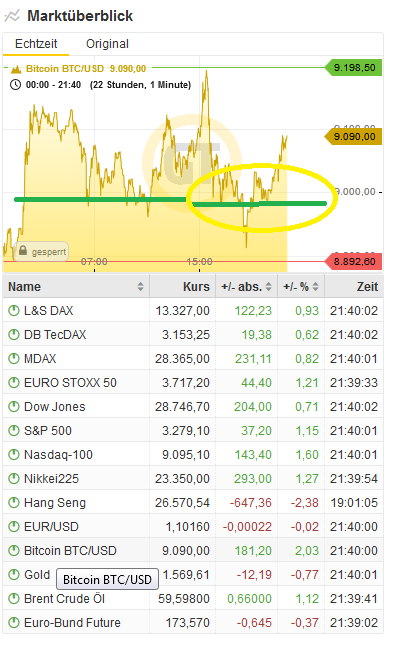Open the L&S DAX instrument
395x655 pixels.
(48, 311)
